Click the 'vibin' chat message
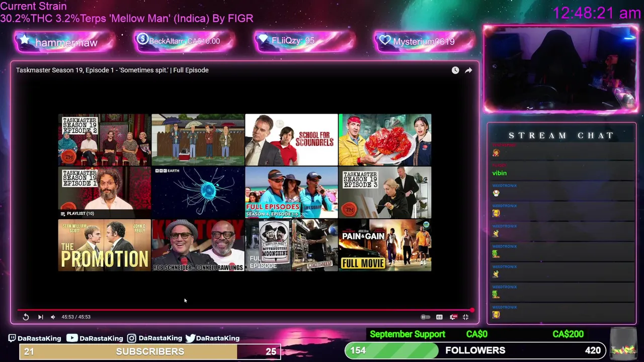This screenshot has width=644, height=362. (x=500, y=173)
